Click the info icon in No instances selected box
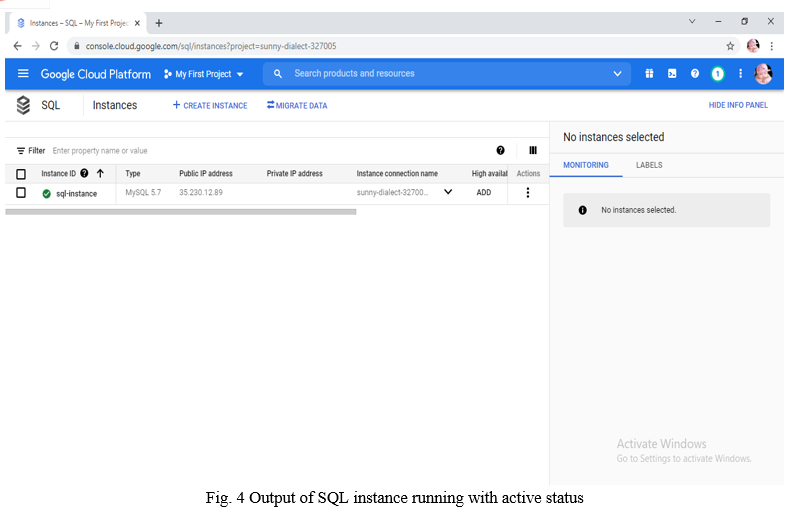791x514 pixels. (582, 210)
